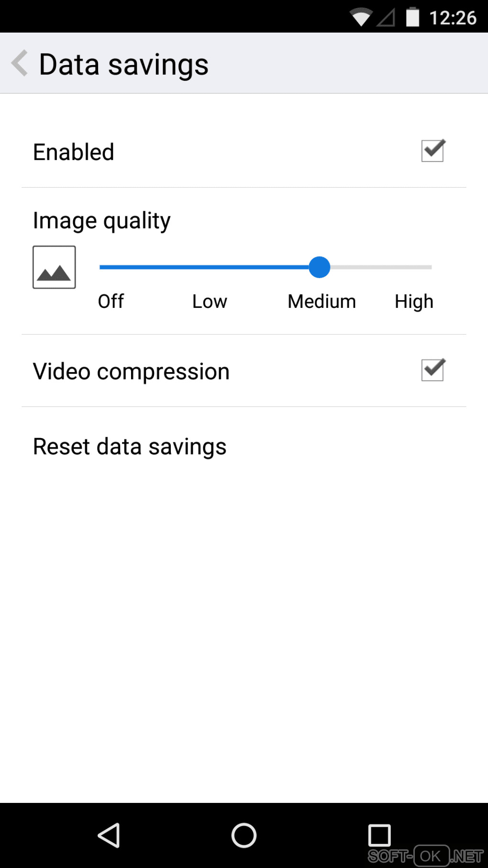
Task: Tap the clock showing 12:26
Action: pyautogui.click(x=453, y=18)
